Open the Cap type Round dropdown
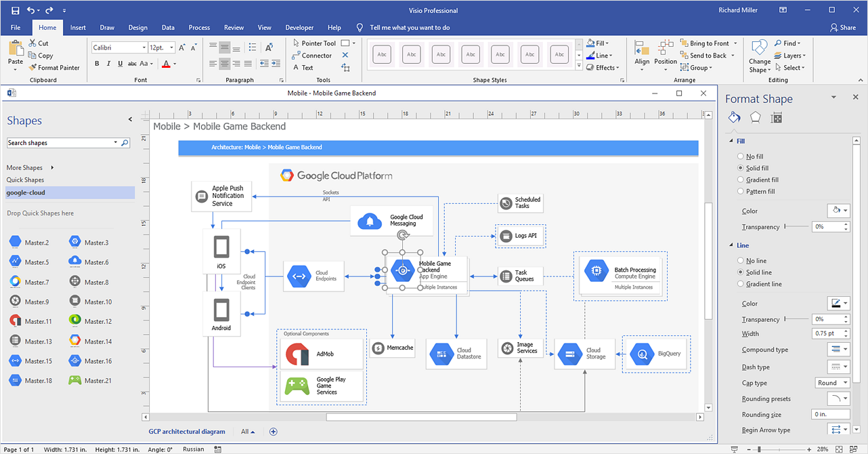 click(x=831, y=383)
